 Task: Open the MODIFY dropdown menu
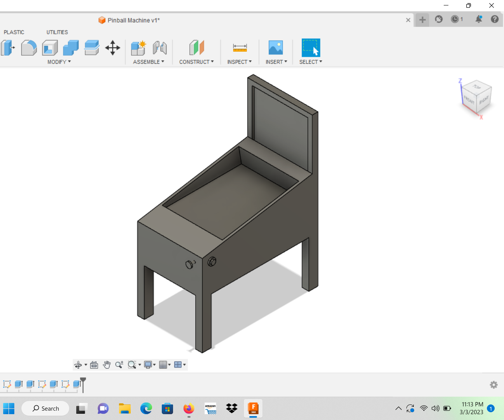[x=59, y=62]
